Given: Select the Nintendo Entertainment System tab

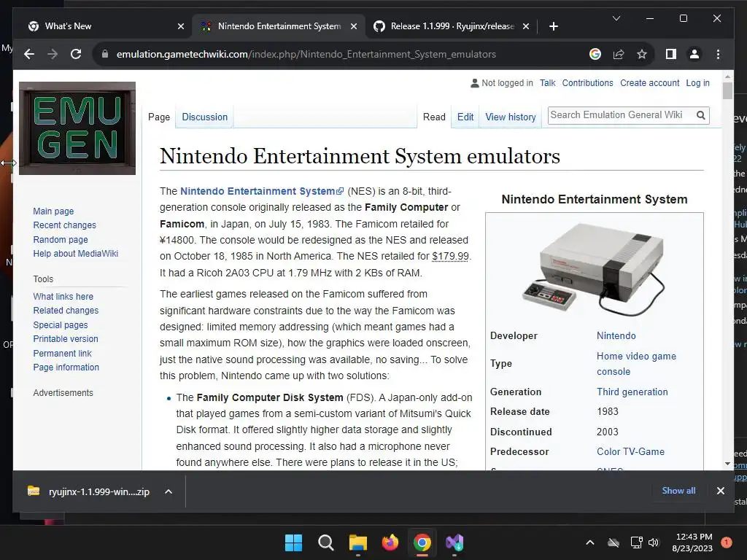Looking at the screenshot, I should click(x=279, y=26).
